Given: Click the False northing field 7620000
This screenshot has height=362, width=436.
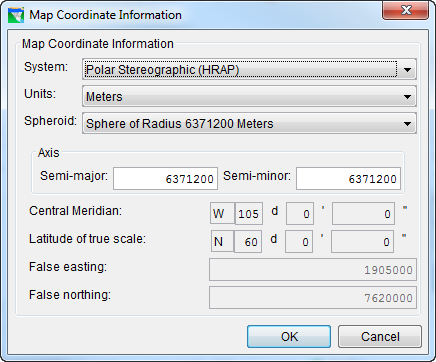Looking at the screenshot, I should (313, 297).
